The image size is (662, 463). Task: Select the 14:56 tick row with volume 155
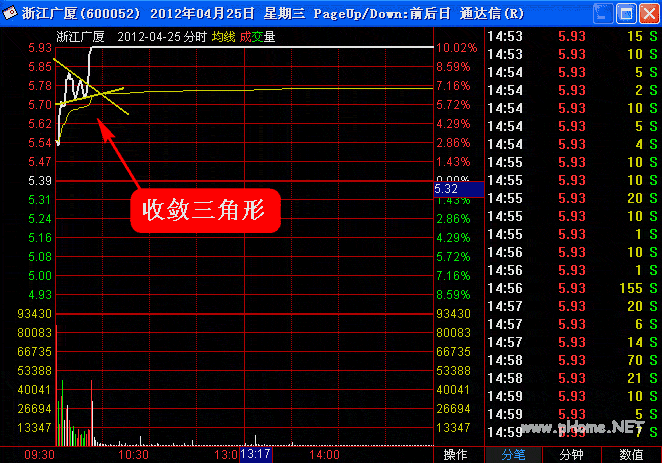click(573, 288)
